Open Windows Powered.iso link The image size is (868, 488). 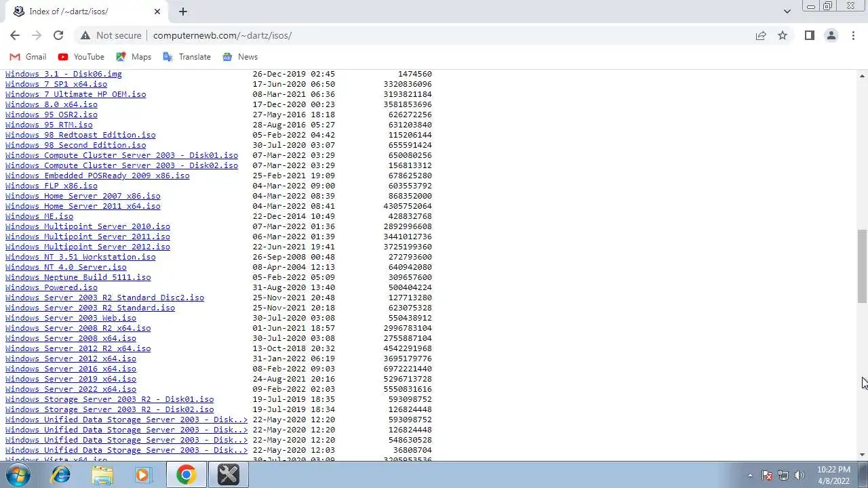pos(52,287)
